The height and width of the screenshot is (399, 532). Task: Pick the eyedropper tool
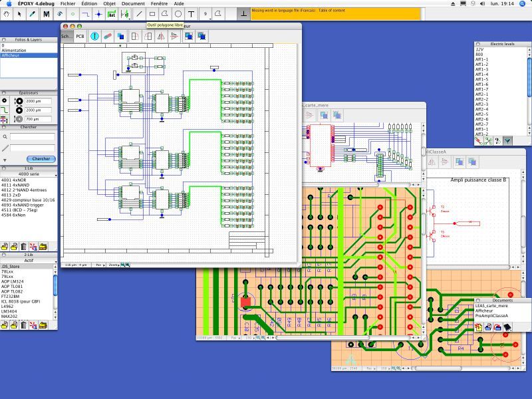(x=32, y=14)
